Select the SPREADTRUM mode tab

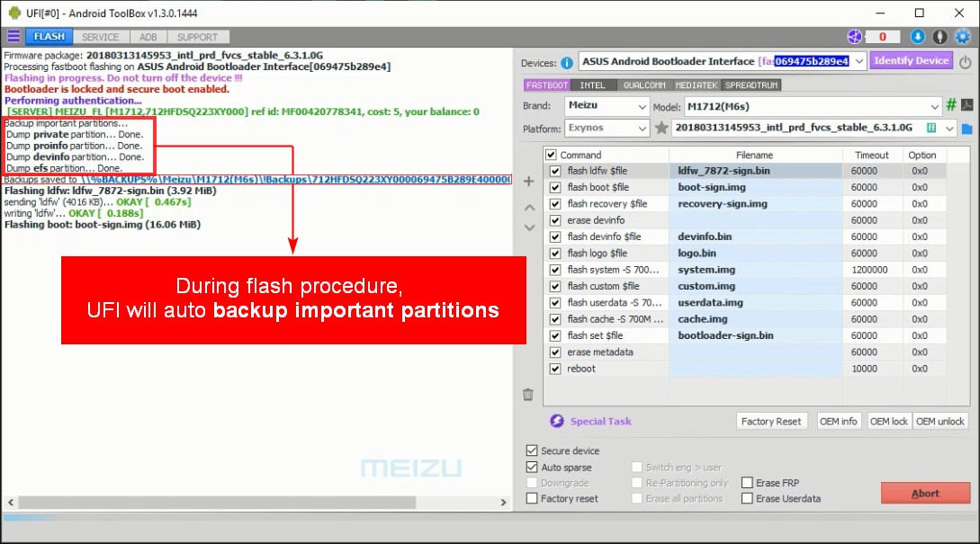[x=751, y=85]
